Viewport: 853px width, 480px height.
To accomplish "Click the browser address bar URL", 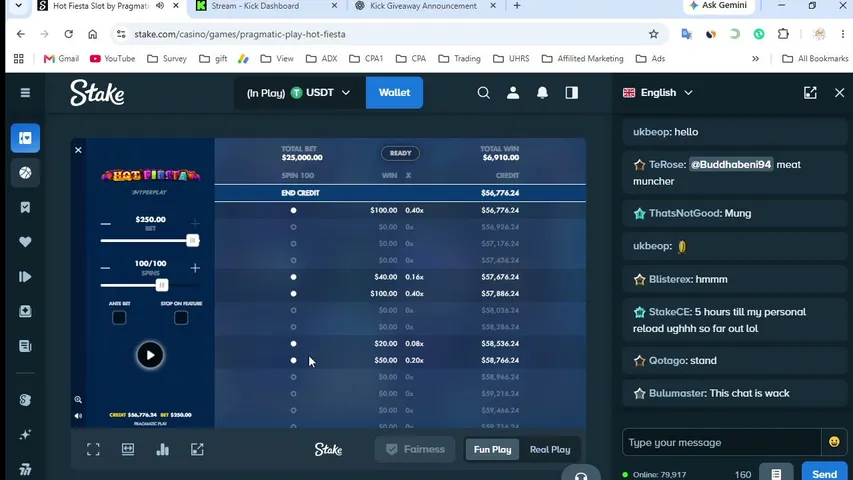I will click(x=240, y=34).
